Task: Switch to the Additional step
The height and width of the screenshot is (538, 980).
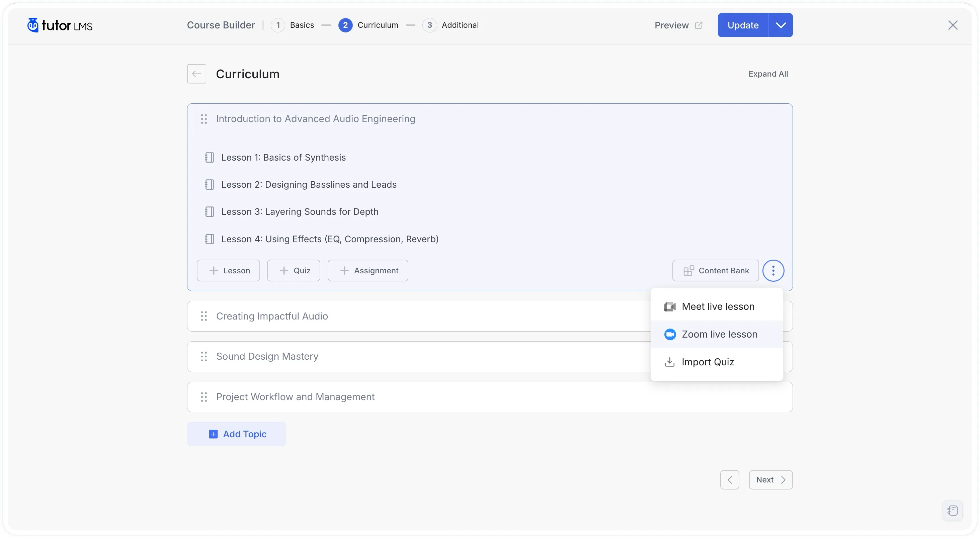Action: tap(451, 25)
